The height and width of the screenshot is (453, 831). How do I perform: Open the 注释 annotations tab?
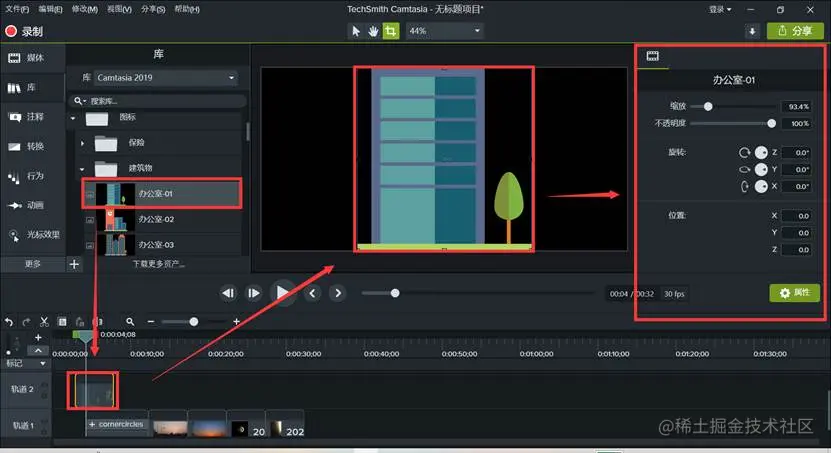point(32,117)
